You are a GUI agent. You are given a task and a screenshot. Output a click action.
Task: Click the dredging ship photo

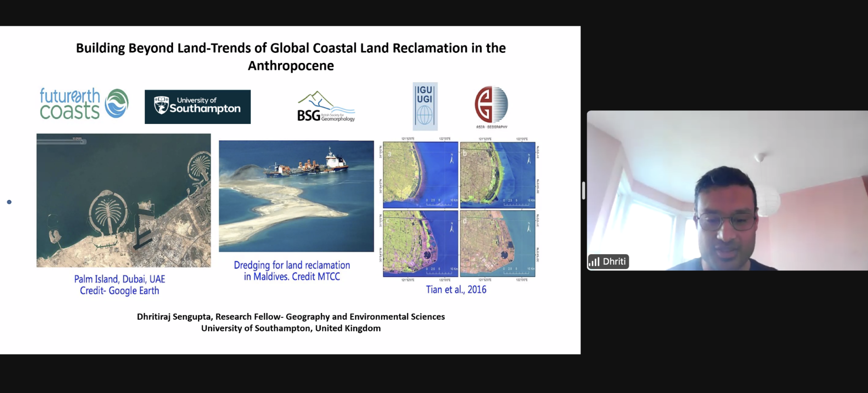(296, 196)
